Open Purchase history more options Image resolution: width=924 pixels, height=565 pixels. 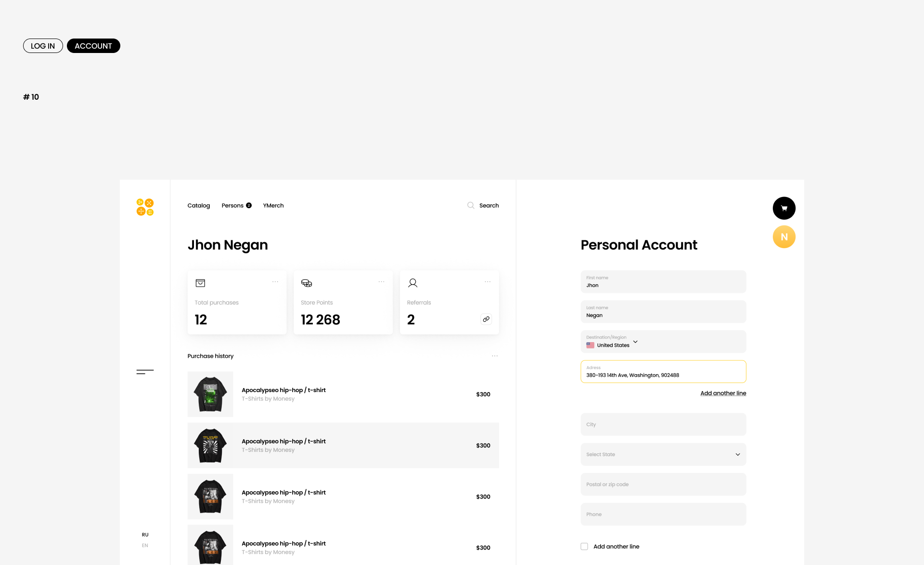click(x=495, y=356)
